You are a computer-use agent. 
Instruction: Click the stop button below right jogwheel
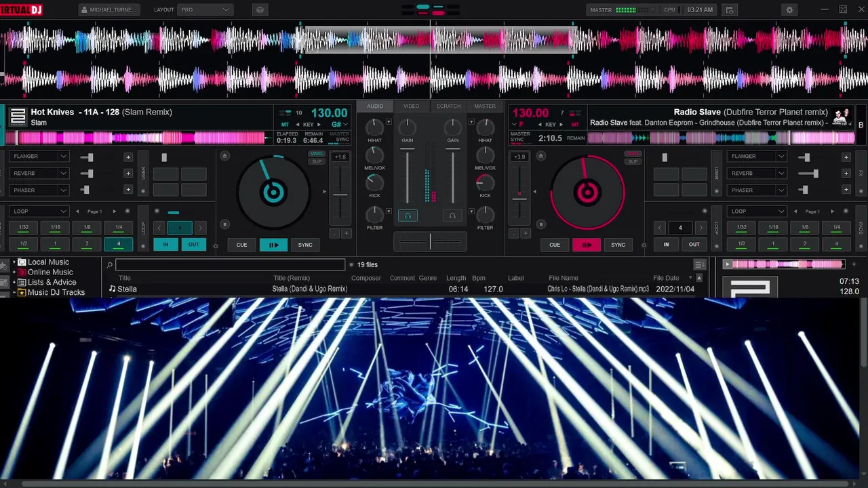[x=540, y=224]
